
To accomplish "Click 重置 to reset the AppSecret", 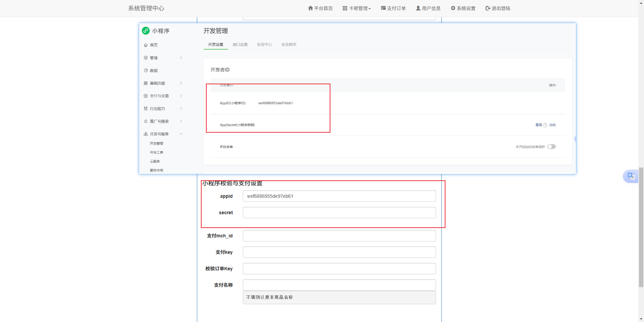I will pos(538,125).
